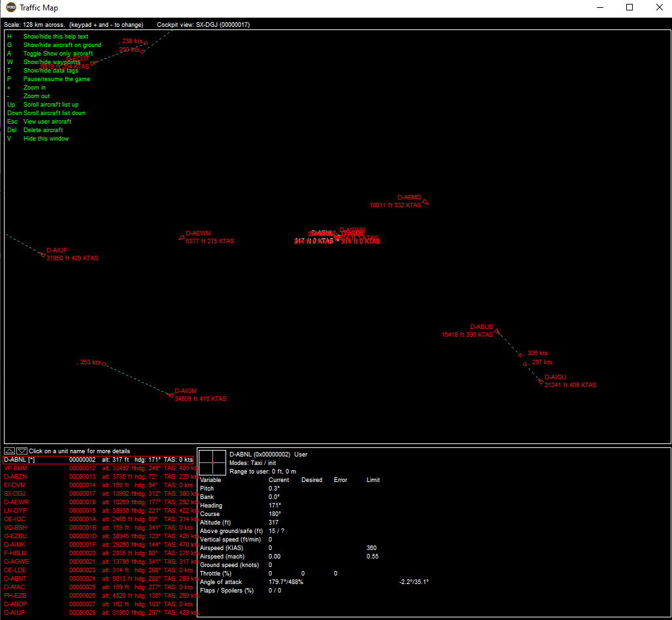The height and width of the screenshot is (620, 672).
Task: Click the D-ABMQ aircraft triangle on the map
Action: click(426, 202)
